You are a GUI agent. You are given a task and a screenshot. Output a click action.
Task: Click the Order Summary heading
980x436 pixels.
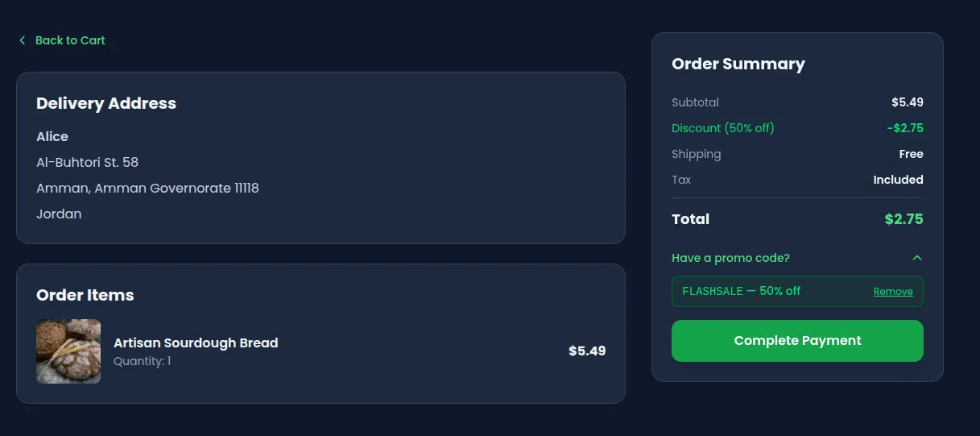click(738, 64)
